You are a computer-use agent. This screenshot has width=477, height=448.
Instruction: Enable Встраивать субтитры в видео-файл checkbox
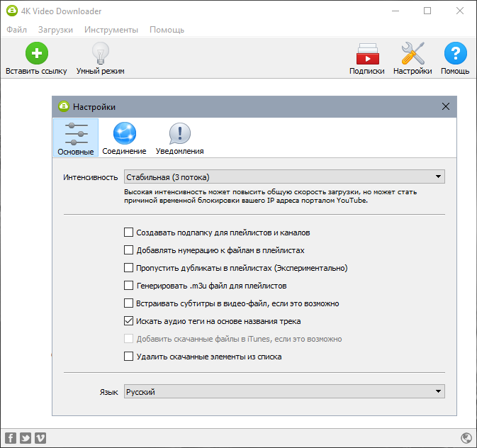128,303
